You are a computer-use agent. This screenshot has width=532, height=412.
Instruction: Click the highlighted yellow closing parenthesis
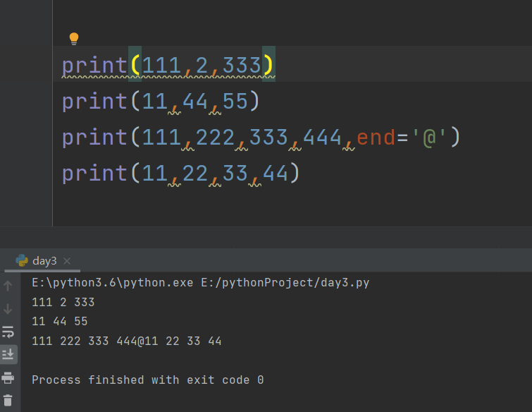tap(268, 65)
